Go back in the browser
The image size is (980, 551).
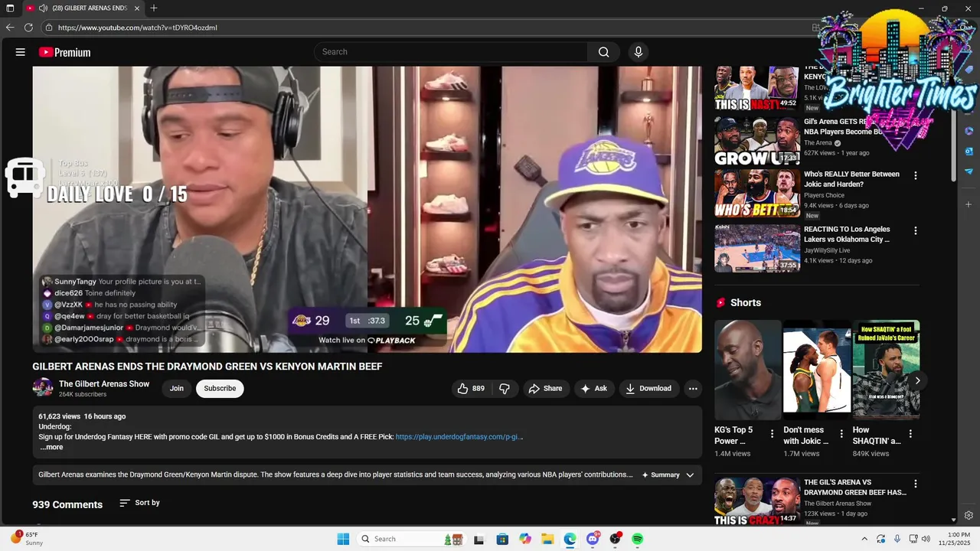(10, 28)
